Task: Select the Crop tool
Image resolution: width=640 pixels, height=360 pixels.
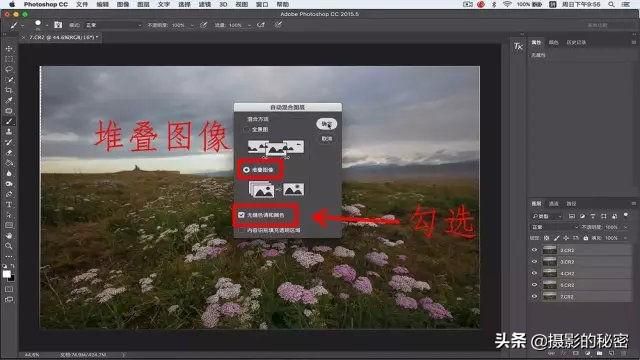Action: tap(9, 90)
